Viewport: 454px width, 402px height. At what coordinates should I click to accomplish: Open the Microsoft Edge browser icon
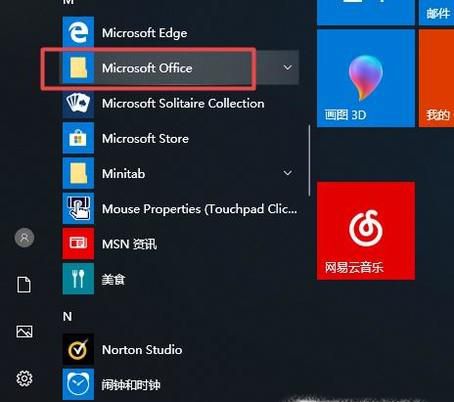(78, 32)
